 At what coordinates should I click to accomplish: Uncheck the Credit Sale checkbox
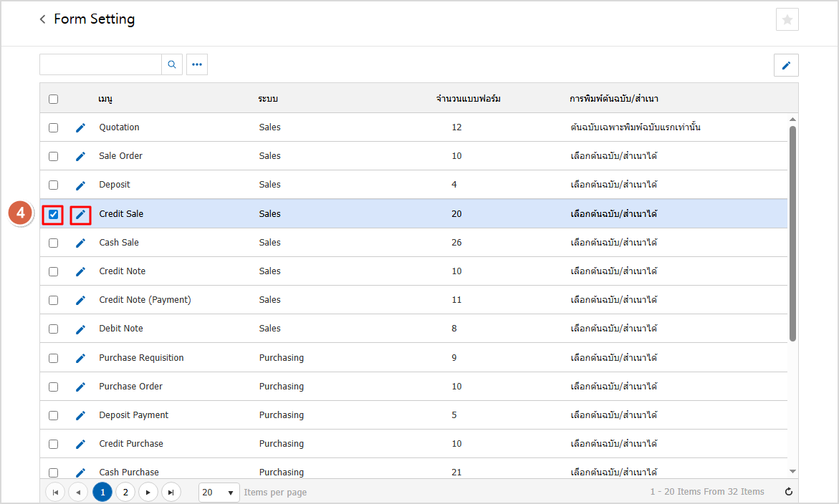tap(54, 214)
